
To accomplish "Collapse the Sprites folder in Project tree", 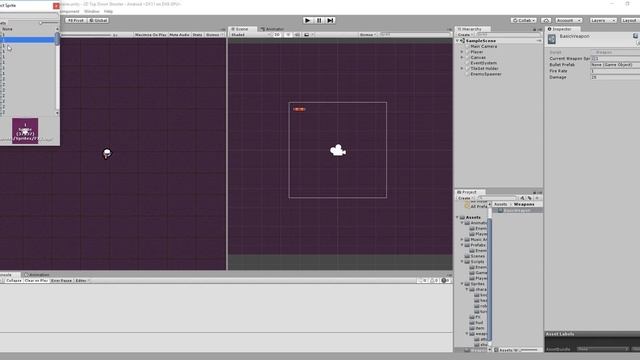I will [462, 284].
